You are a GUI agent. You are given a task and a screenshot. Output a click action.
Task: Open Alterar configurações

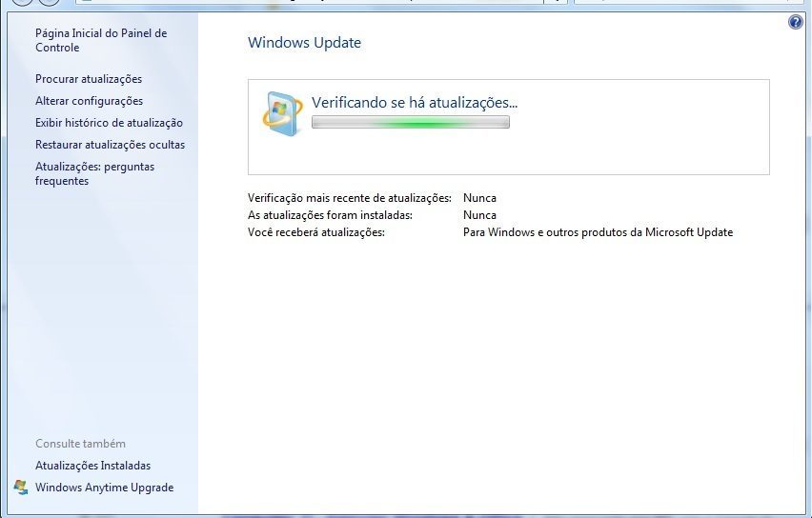pos(89,101)
